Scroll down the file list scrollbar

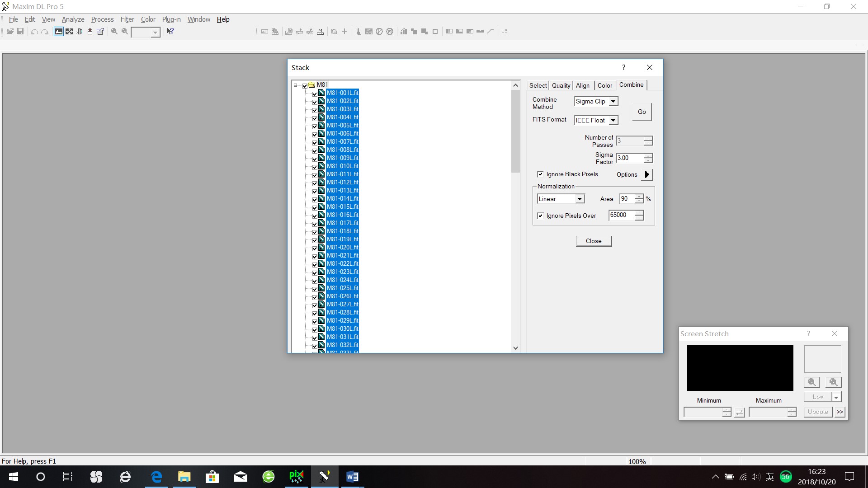(515, 347)
